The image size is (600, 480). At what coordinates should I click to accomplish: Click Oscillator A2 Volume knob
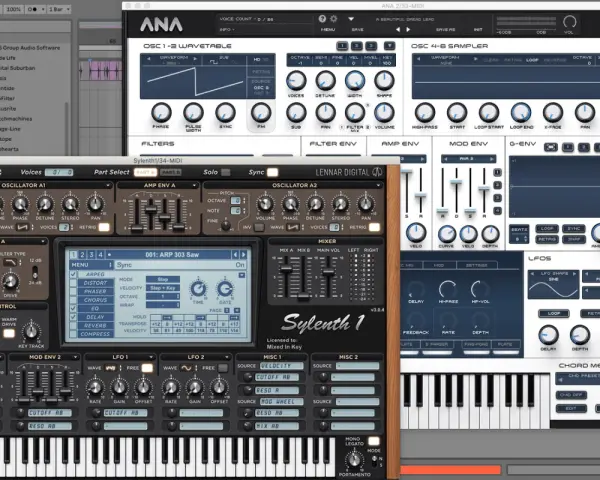coord(266,204)
